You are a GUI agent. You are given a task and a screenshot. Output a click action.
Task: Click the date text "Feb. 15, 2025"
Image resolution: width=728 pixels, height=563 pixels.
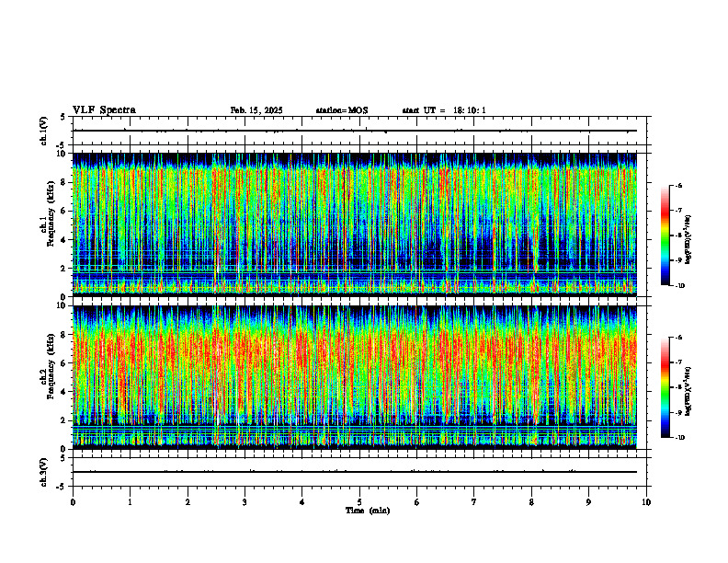pos(256,110)
